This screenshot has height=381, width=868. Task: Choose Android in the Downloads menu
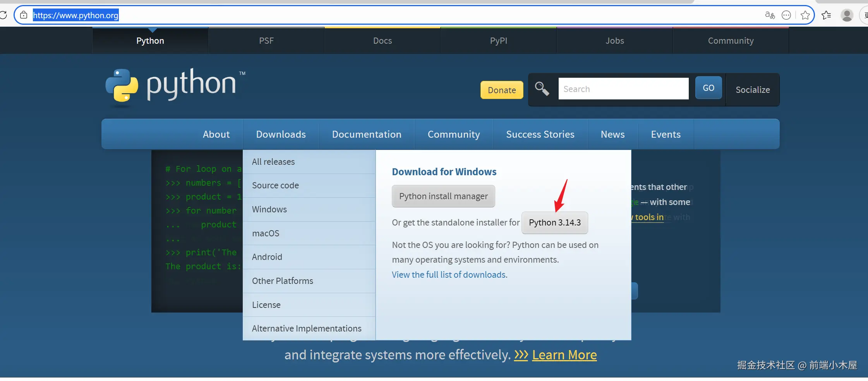(309, 257)
